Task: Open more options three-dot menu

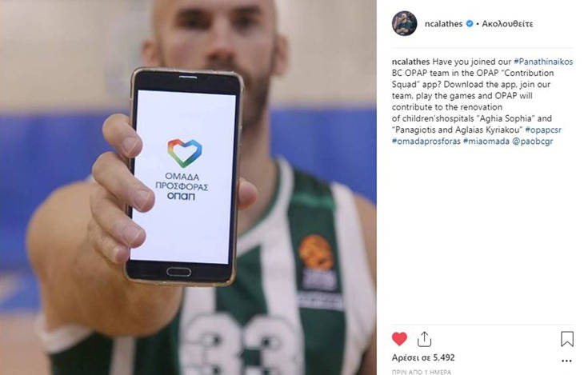Action: (x=566, y=361)
